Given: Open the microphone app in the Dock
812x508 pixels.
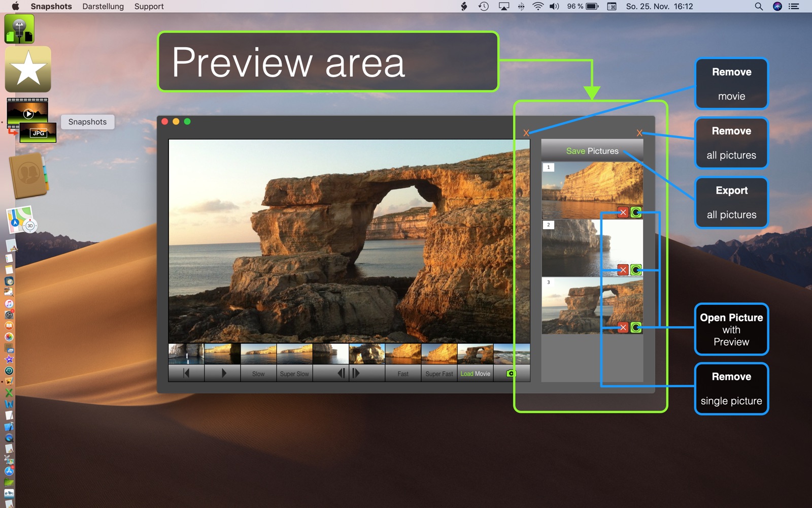Looking at the screenshot, I should pos(19,29).
